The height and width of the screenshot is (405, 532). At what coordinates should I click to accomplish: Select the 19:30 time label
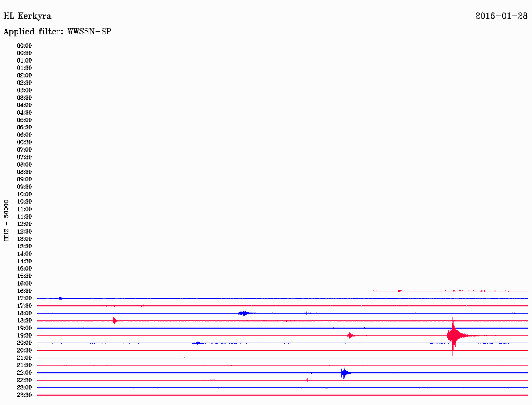(x=24, y=335)
